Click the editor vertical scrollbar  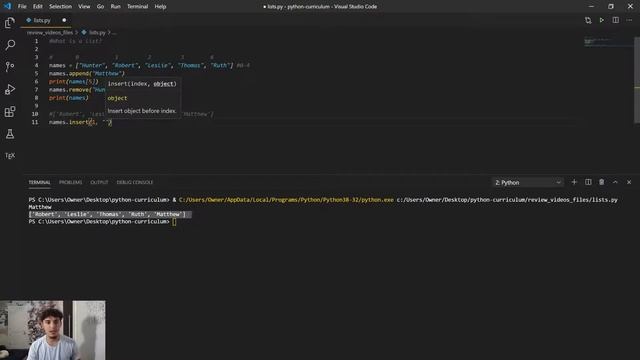pos(637,80)
